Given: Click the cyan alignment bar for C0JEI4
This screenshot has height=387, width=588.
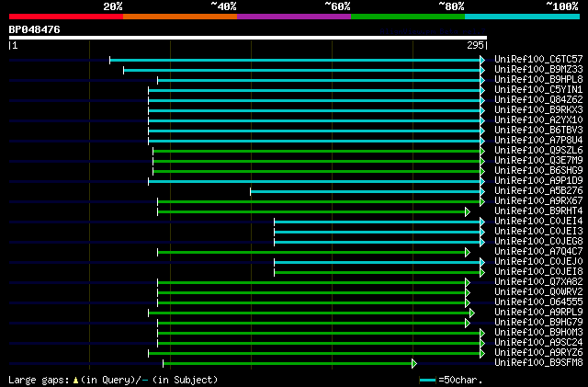Looking at the screenshot, I should (x=378, y=222).
